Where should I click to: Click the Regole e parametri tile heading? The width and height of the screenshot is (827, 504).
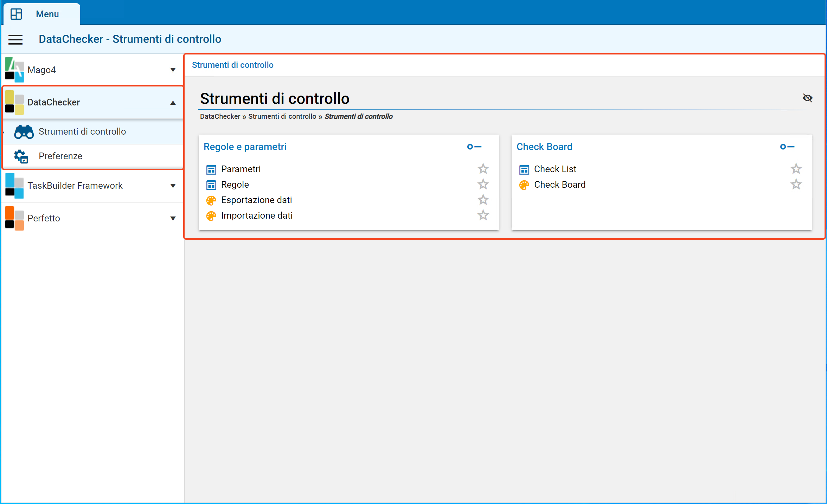[245, 147]
